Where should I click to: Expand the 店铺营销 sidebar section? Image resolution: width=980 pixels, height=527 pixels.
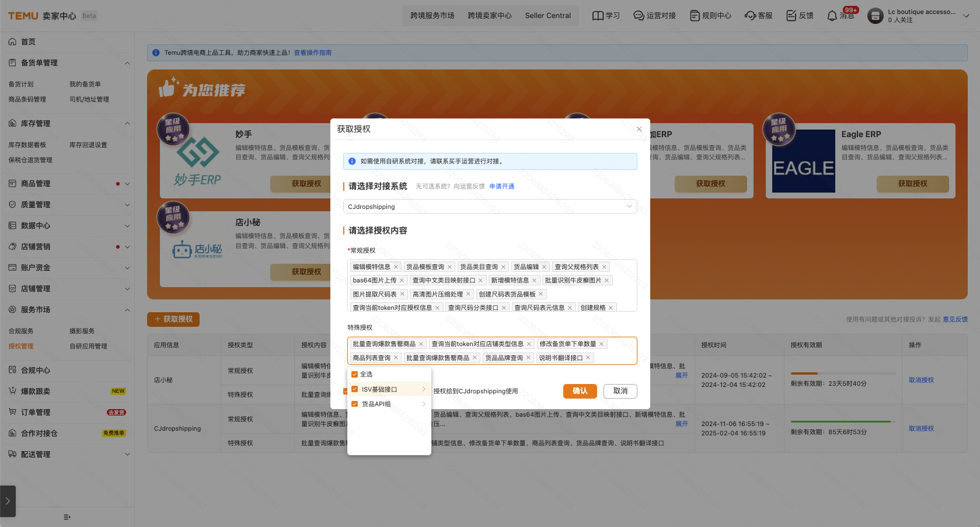(127, 247)
